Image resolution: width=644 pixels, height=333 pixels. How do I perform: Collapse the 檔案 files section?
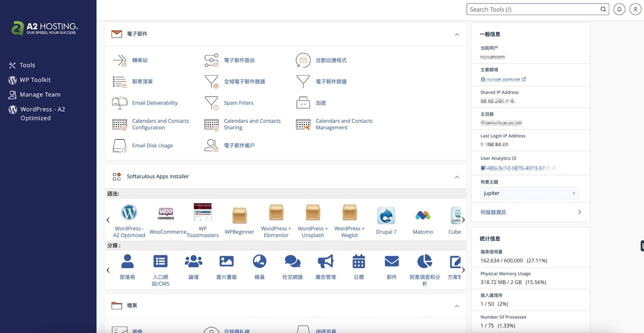(x=457, y=306)
